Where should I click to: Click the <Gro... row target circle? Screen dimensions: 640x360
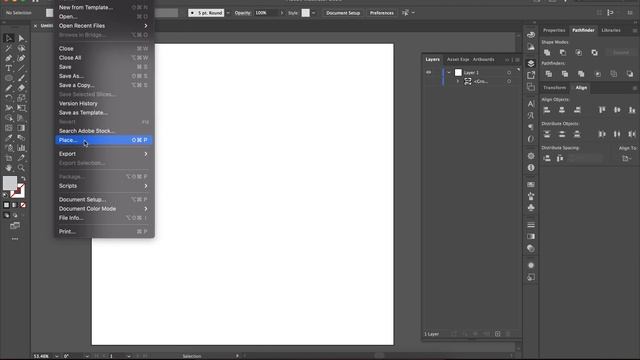click(509, 82)
